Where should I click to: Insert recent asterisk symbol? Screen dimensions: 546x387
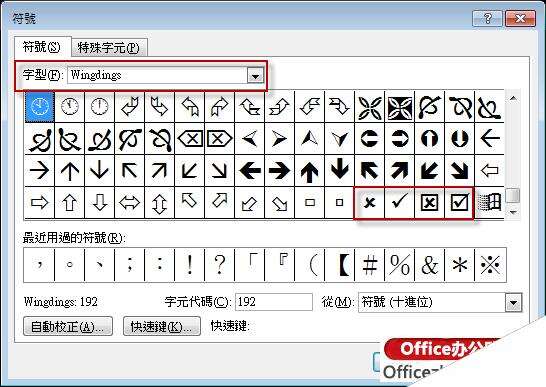tap(459, 265)
